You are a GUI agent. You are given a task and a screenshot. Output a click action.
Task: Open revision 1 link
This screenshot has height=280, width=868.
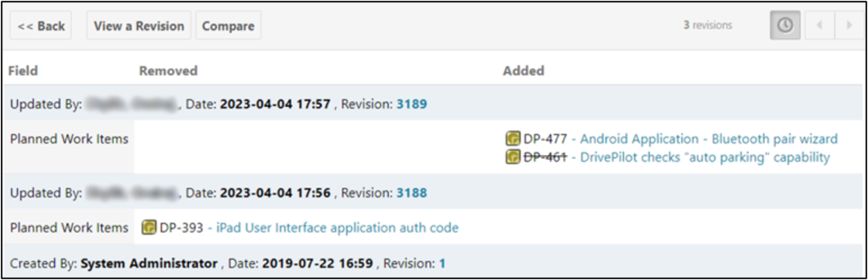442,264
